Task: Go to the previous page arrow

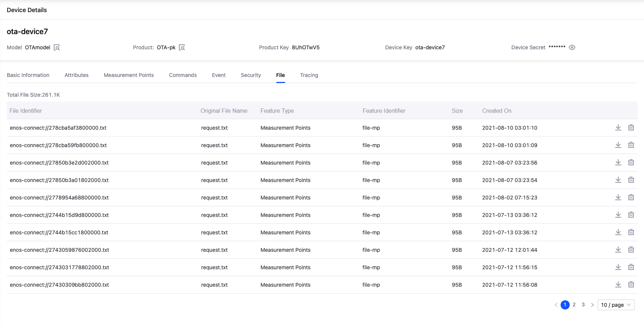Action: pos(556,305)
